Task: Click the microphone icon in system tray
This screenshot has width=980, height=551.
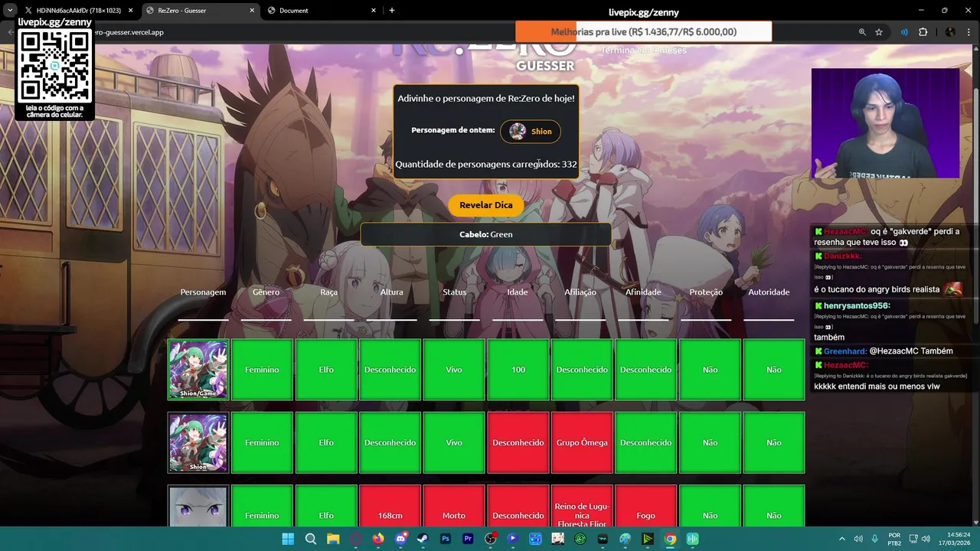Action: click(x=874, y=539)
